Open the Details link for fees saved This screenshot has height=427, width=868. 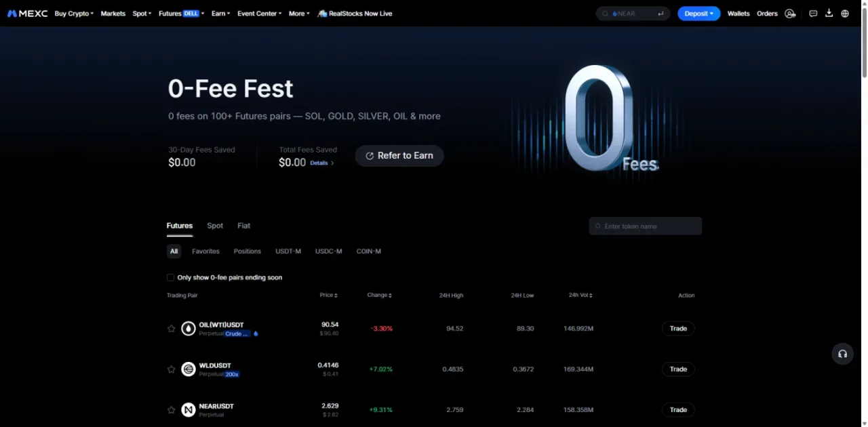click(x=322, y=163)
